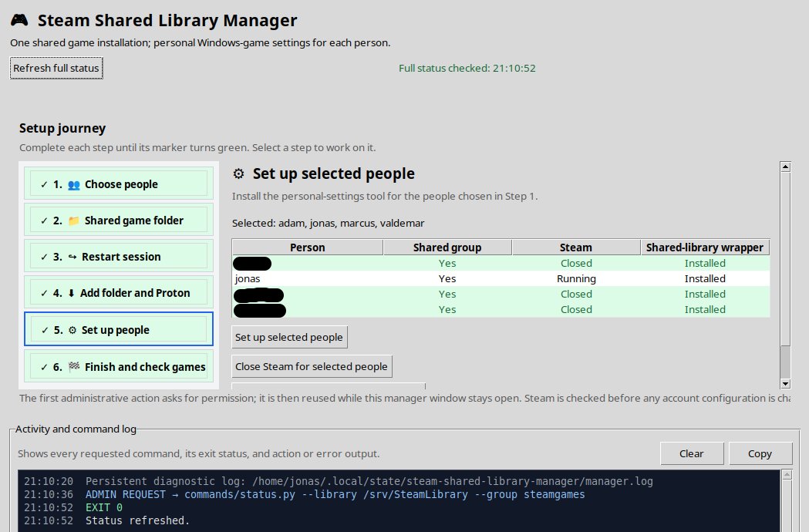Click the gear icon in step 5
The width and height of the screenshot is (809, 532).
pyautogui.click(x=72, y=330)
